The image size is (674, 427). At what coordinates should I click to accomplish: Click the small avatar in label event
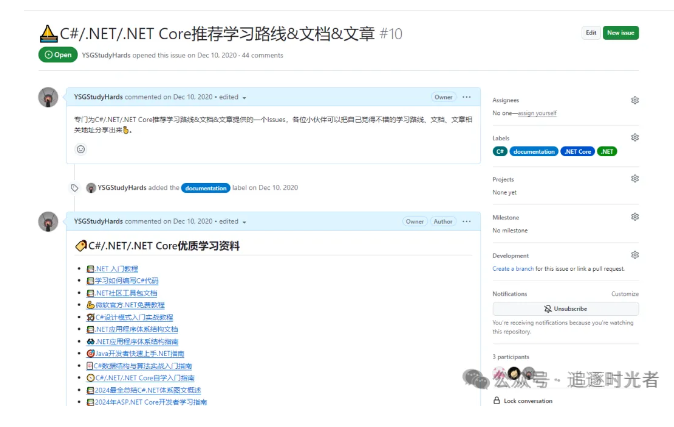(x=91, y=188)
